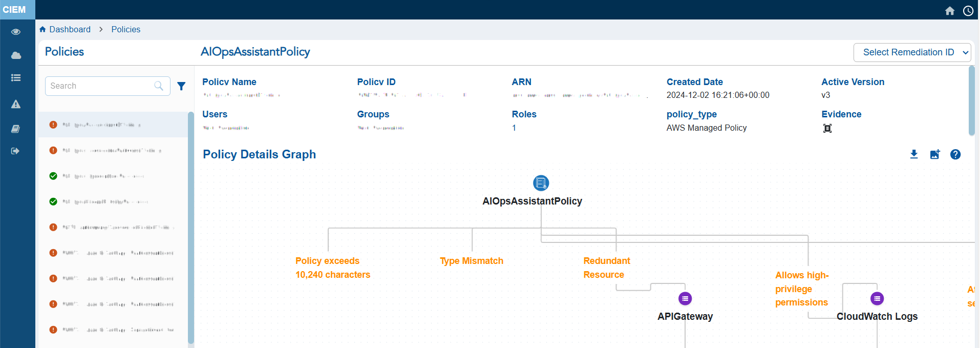
Task: Open the warning triangle sidebar icon
Action: (x=16, y=105)
